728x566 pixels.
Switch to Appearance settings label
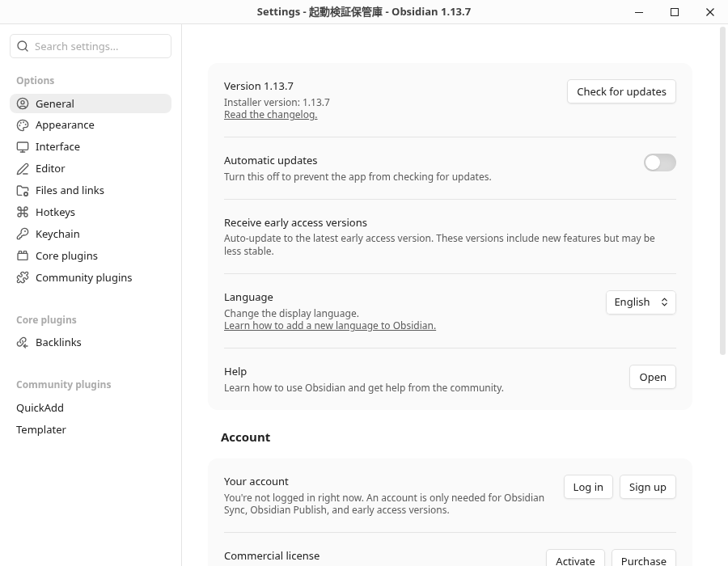point(65,125)
